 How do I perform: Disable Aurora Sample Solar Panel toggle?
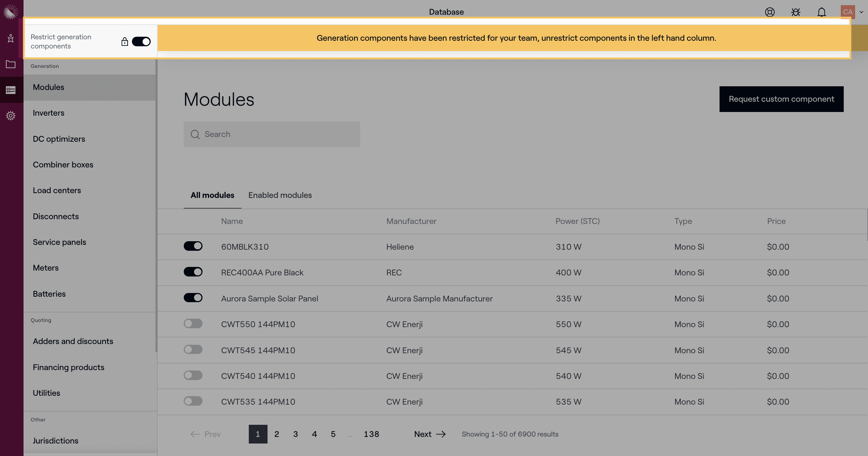[x=193, y=298]
